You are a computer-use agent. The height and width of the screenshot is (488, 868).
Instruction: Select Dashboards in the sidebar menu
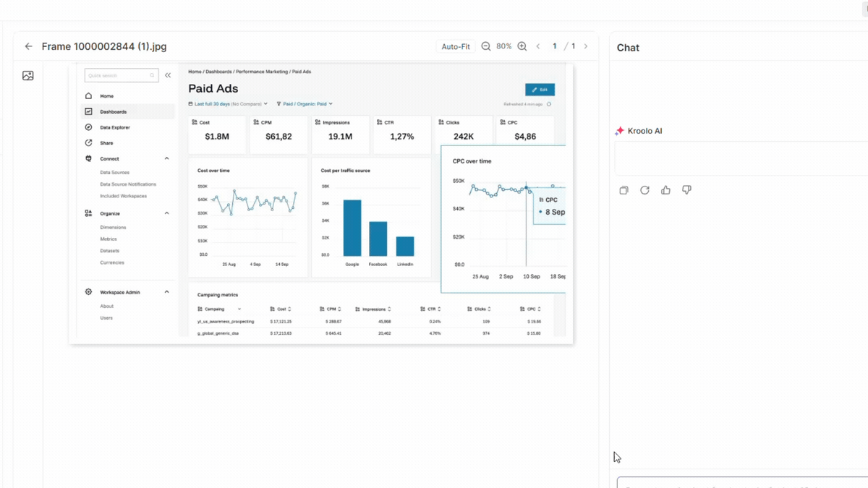[x=114, y=112]
